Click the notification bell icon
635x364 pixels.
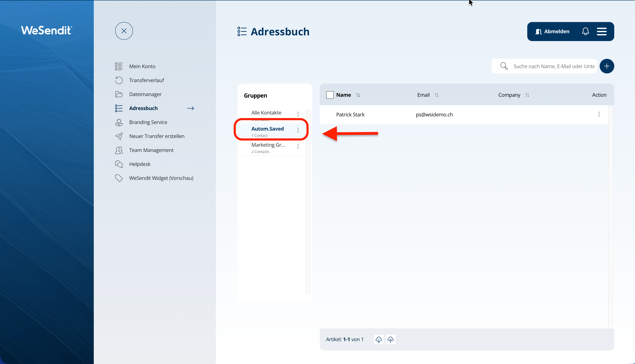585,32
